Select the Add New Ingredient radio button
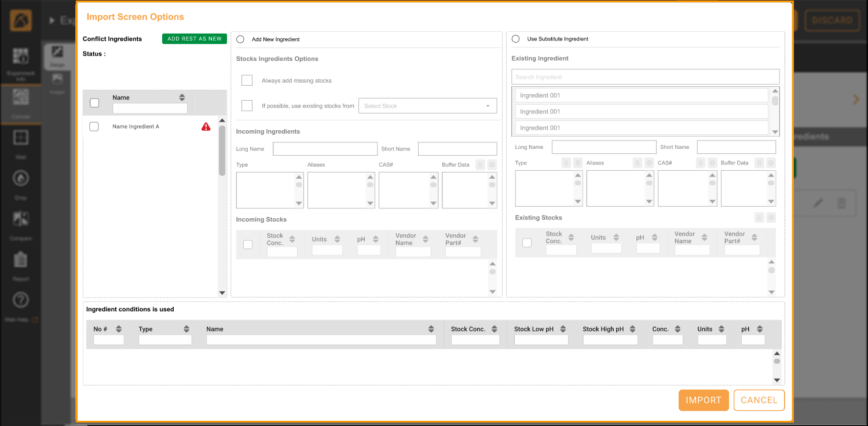Image resolution: width=868 pixels, height=426 pixels. [x=240, y=39]
